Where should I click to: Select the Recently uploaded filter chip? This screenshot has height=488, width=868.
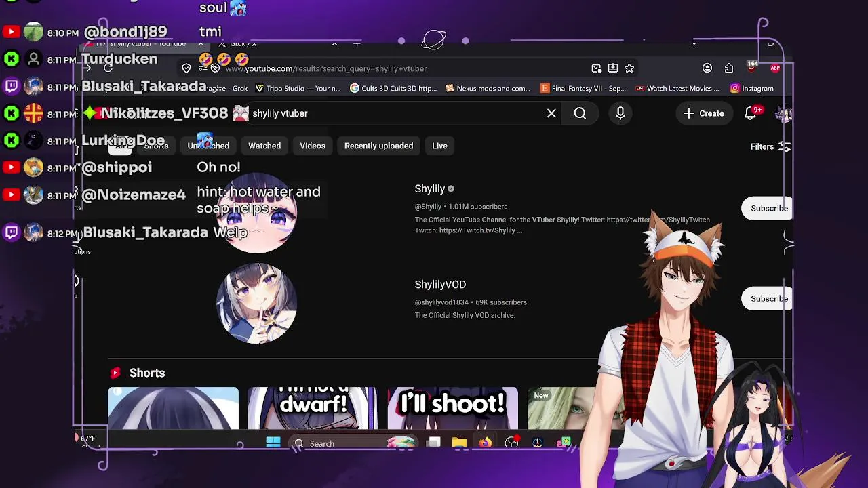[x=378, y=146]
